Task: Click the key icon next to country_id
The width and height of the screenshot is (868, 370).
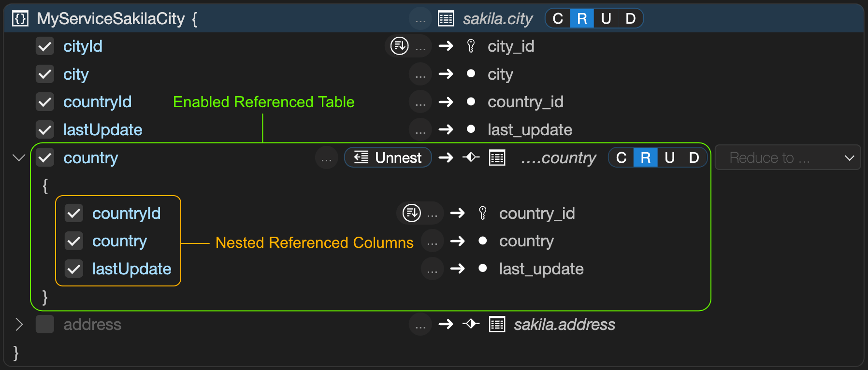Action: (482, 213)
